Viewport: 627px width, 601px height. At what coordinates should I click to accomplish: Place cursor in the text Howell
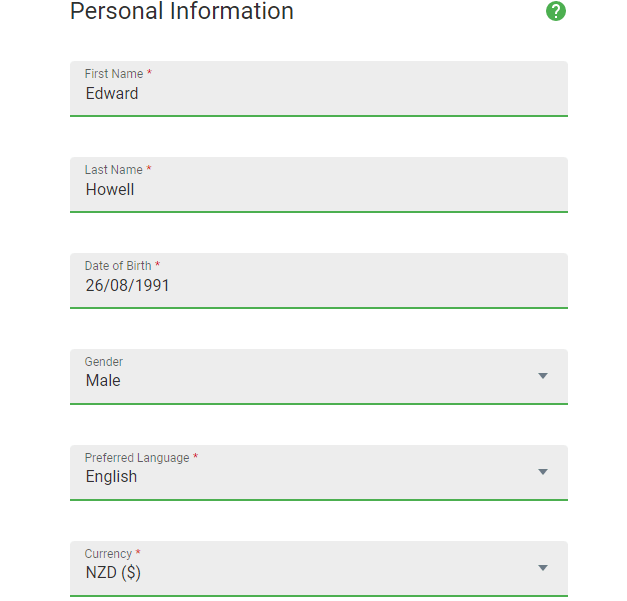(110, 190)
